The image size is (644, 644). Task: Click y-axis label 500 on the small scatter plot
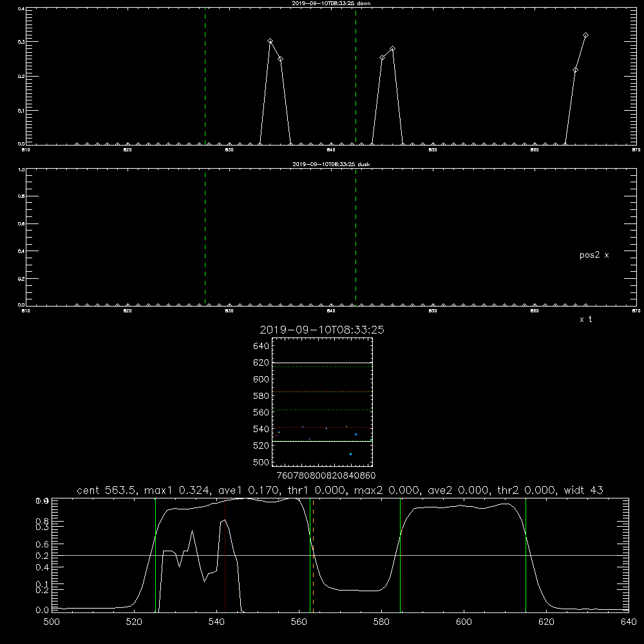coord(261,462)
